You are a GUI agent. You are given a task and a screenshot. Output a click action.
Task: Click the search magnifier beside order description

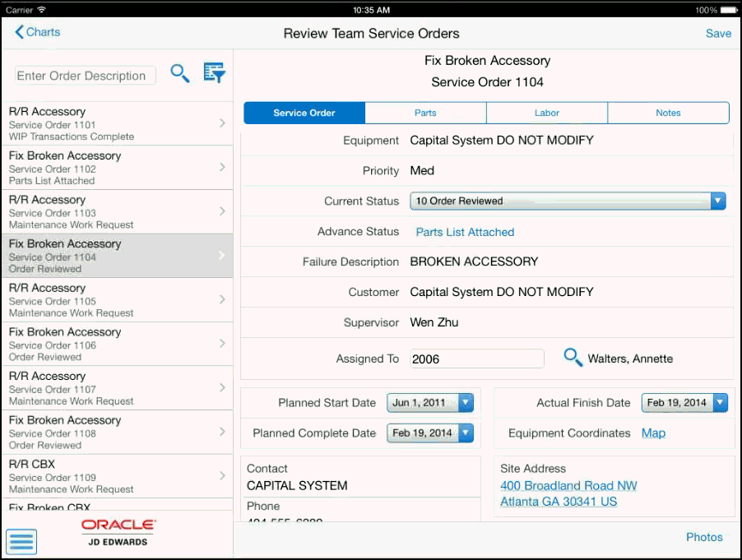coord(179,74)
